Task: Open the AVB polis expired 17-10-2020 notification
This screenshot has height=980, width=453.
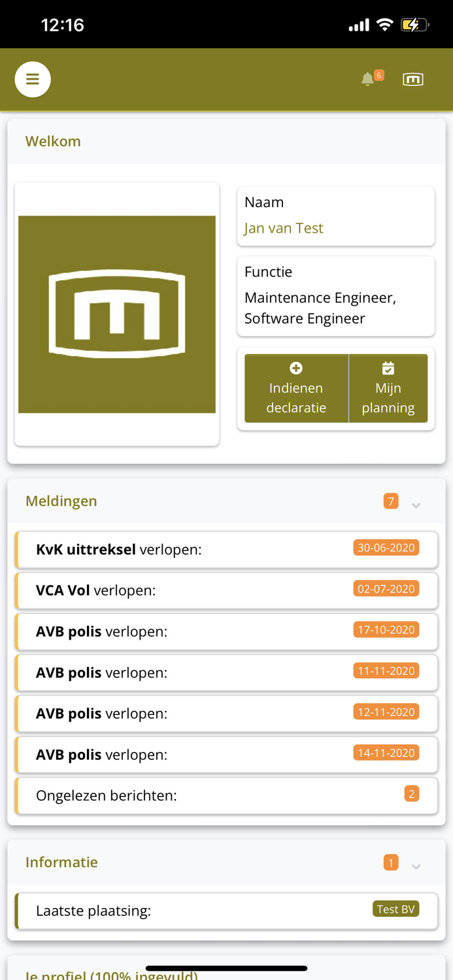Action: pos(226,631)
